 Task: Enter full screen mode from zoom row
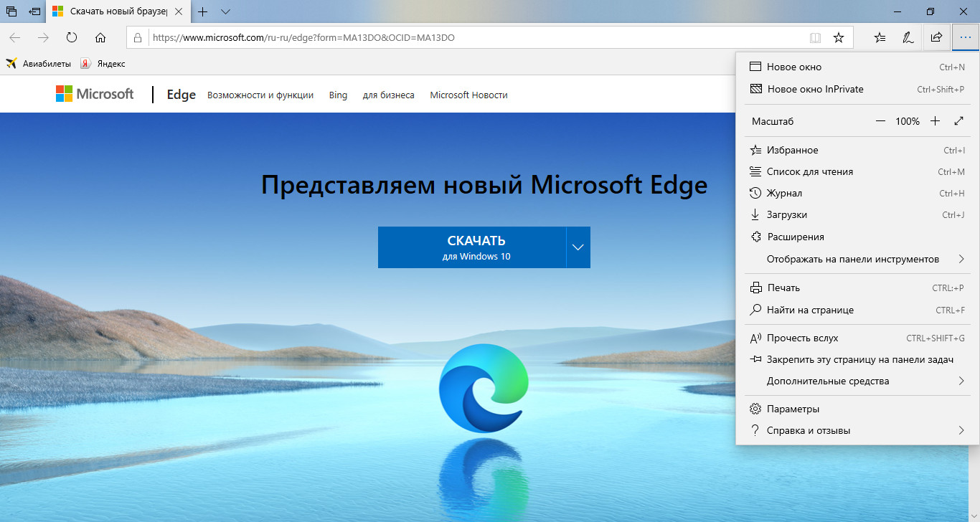959,121
